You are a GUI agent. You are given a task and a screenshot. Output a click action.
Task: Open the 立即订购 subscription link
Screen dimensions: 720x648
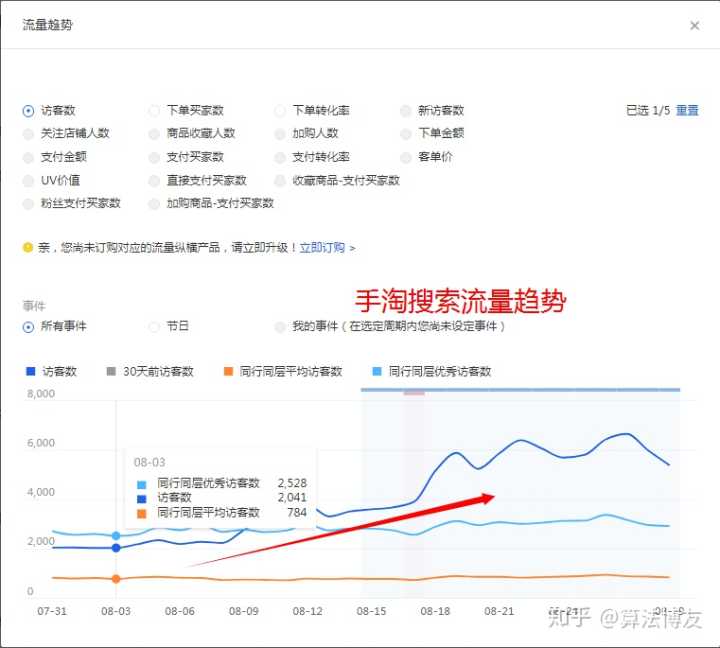322,247
